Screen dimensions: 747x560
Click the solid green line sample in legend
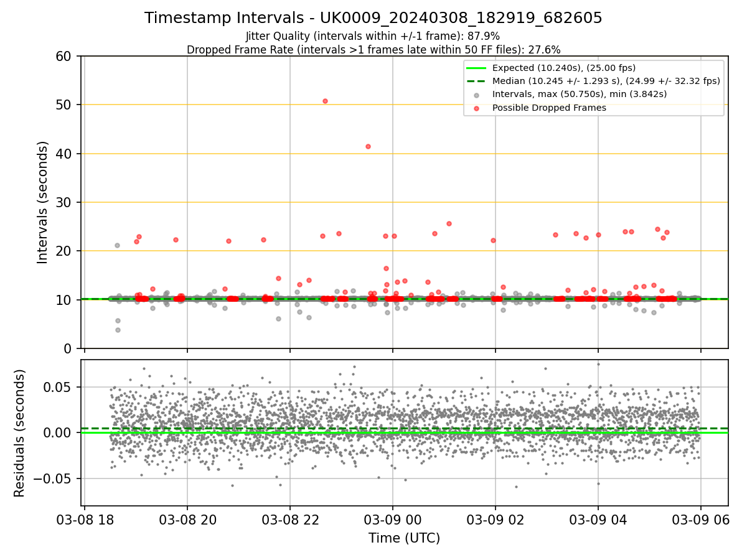click(476, 68)
